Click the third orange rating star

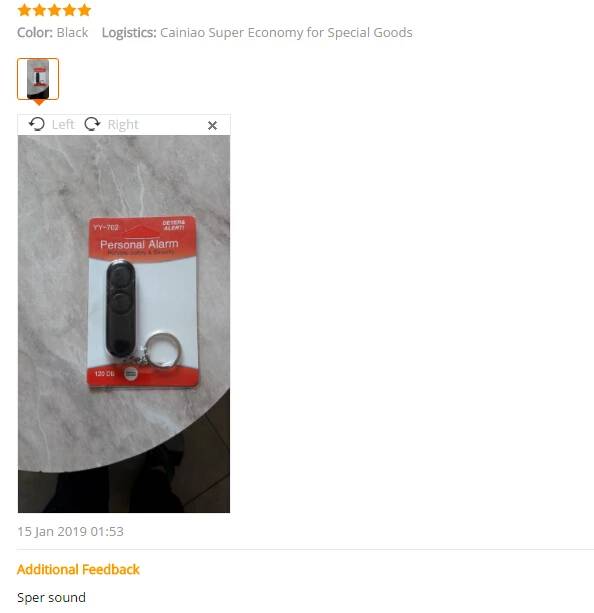point(54,10)
